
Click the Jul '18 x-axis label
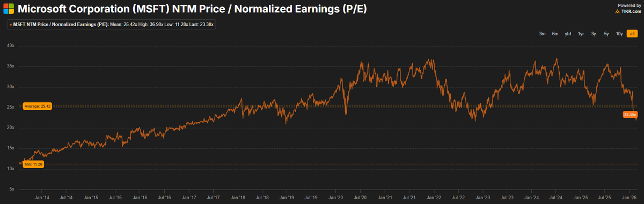point(262,198)
